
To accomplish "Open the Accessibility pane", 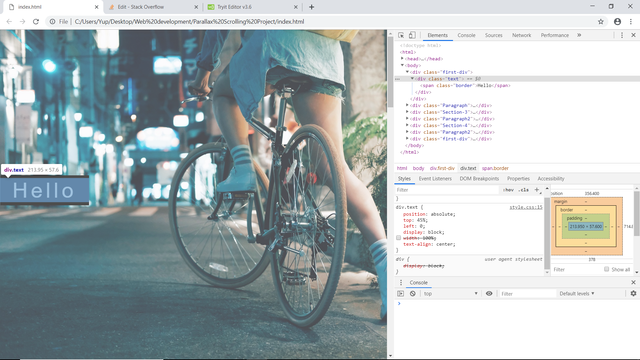I will [x=551, y=179].
